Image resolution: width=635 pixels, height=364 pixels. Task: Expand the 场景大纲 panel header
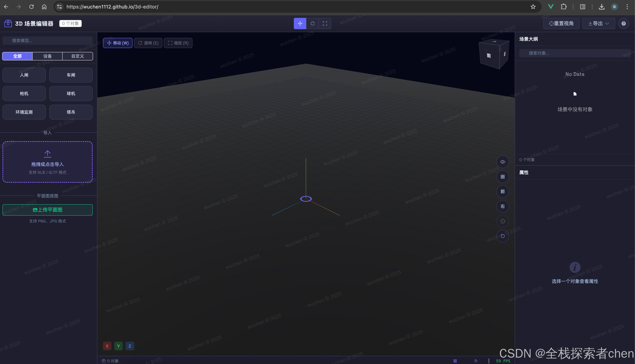tap(528, 39)
